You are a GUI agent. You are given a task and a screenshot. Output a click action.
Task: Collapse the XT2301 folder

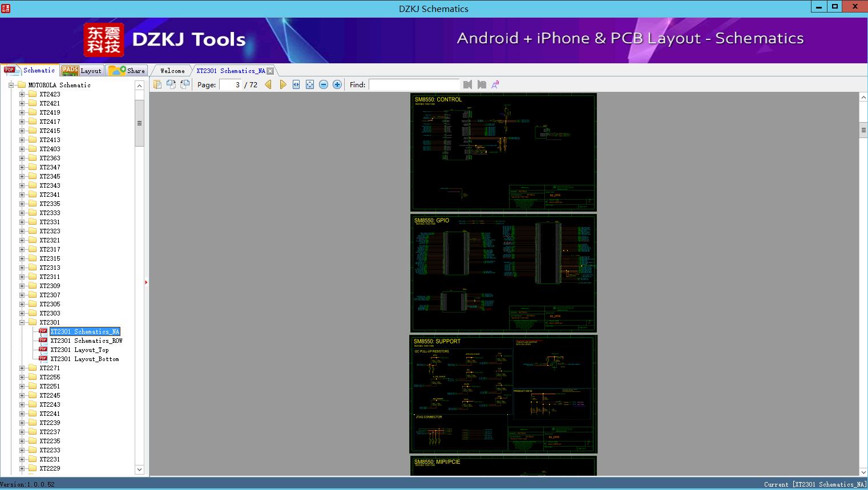(22, 322)
